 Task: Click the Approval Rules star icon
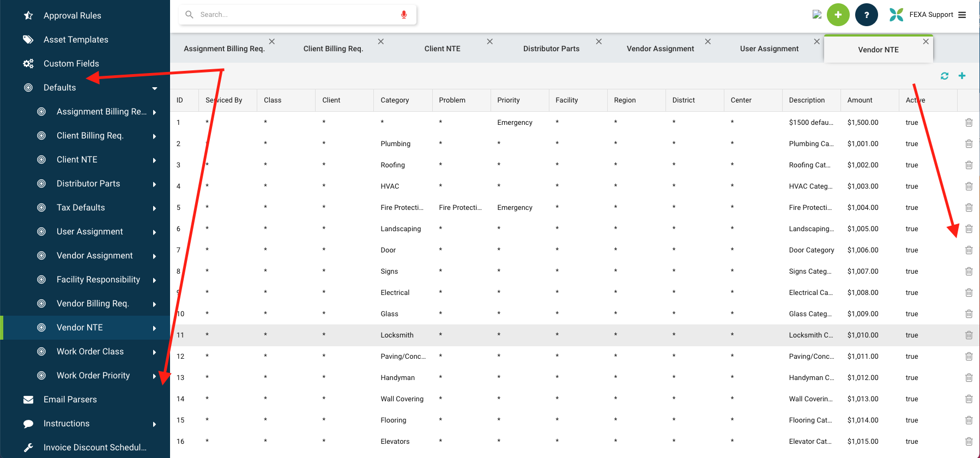pos(28,15)
